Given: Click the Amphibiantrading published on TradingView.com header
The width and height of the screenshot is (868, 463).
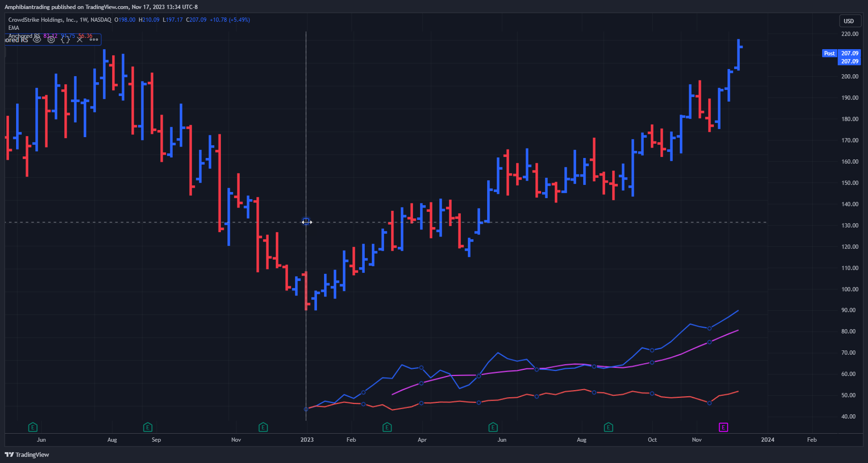Looking at the screenshot, I should (101, 7).
